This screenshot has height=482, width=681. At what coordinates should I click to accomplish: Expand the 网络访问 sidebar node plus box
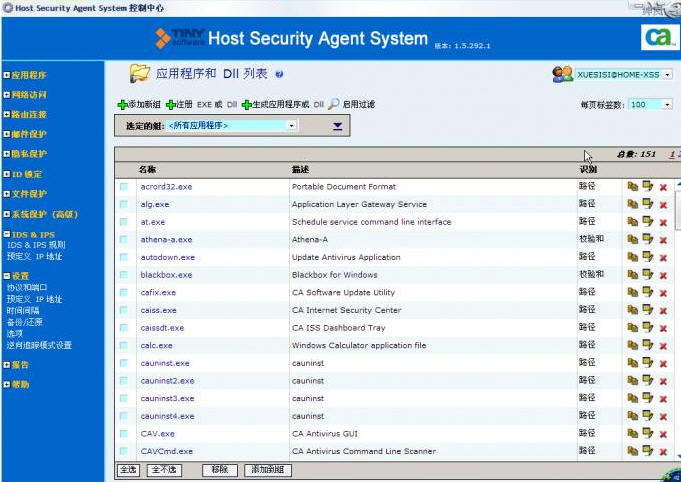click(6, 95)
